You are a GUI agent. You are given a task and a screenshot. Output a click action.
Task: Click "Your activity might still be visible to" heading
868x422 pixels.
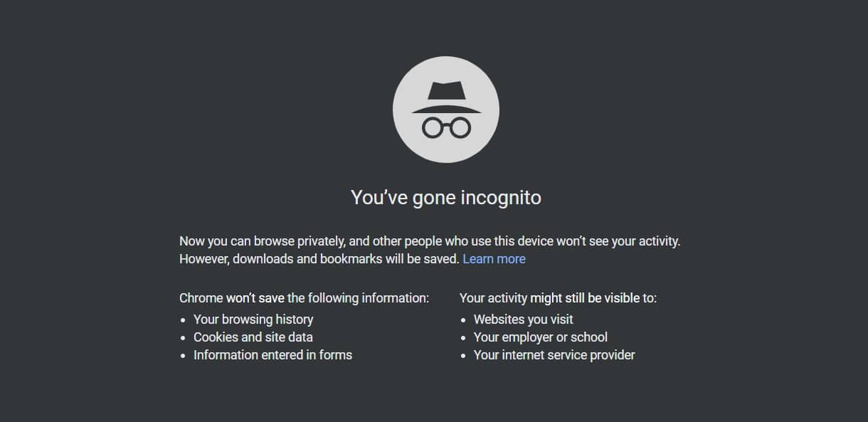pyautogui.click(x=558, y=298)
